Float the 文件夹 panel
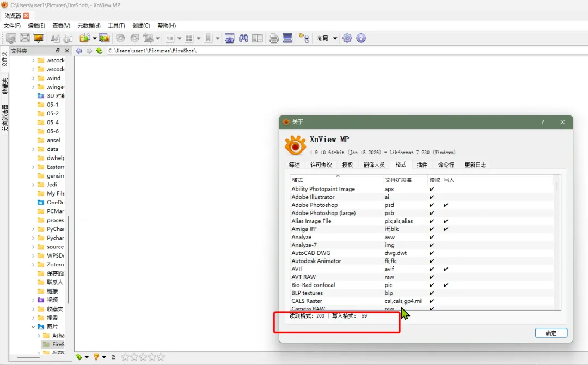588x365 pixels. pos(57,50)
